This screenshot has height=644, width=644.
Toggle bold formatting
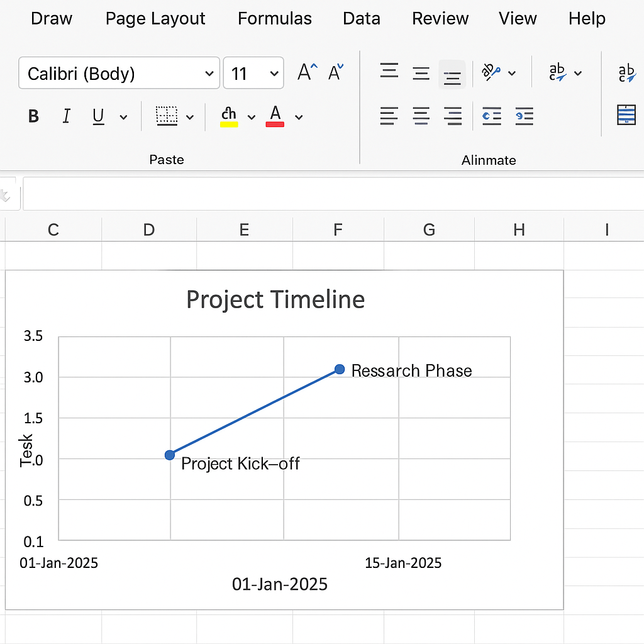click(x=34, y=116)
